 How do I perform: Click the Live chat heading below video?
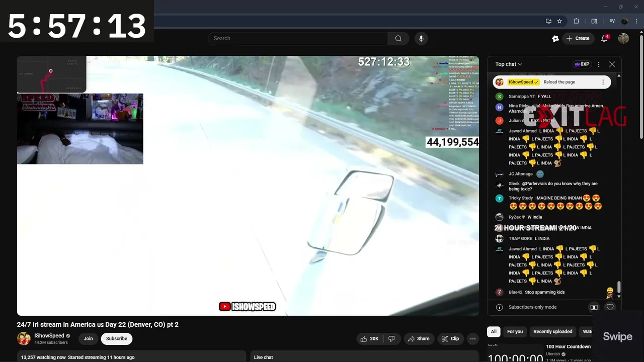tap(263, 357)
